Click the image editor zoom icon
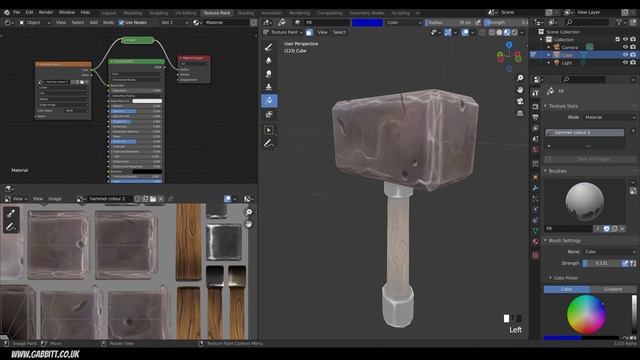Screen dimensions: 640x360 click(248, 212)
